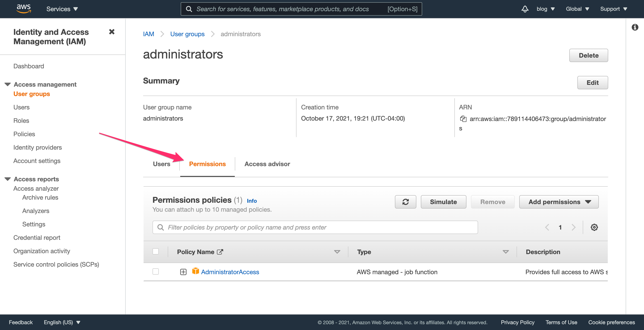Click the page number 1
644x330 pixels.
coord(560,227)
